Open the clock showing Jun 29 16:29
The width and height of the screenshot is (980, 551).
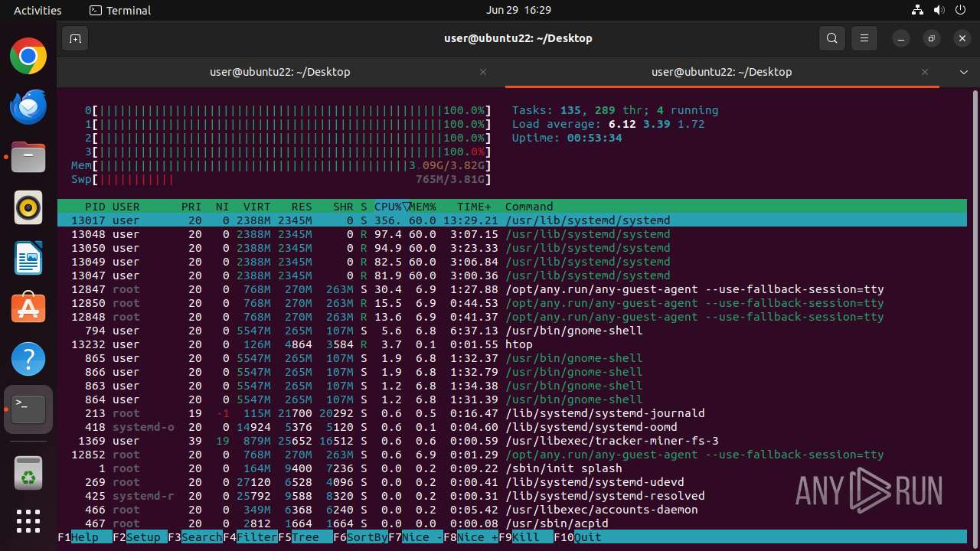pyautogui.click(x=518, y=11)
